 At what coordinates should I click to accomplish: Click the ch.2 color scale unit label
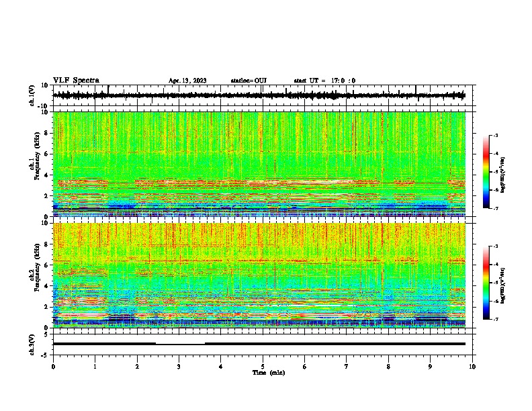click(502, 285)
